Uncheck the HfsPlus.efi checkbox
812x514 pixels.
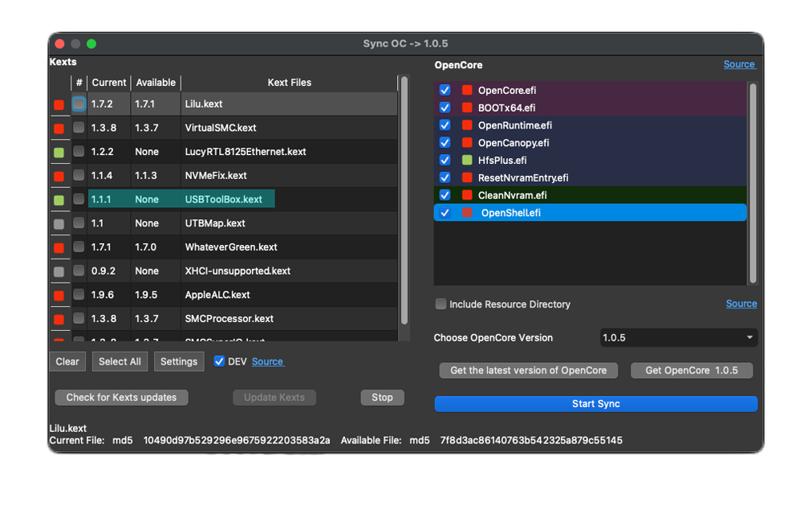[x=445, y=160]
